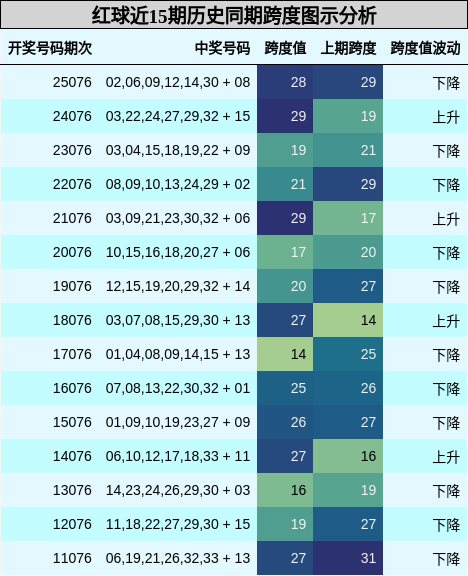The height and width of the screenshot is (576, 468).
Task: Click the 跨度值 column header
Action: pyautogui.click(x=285, y=48)
